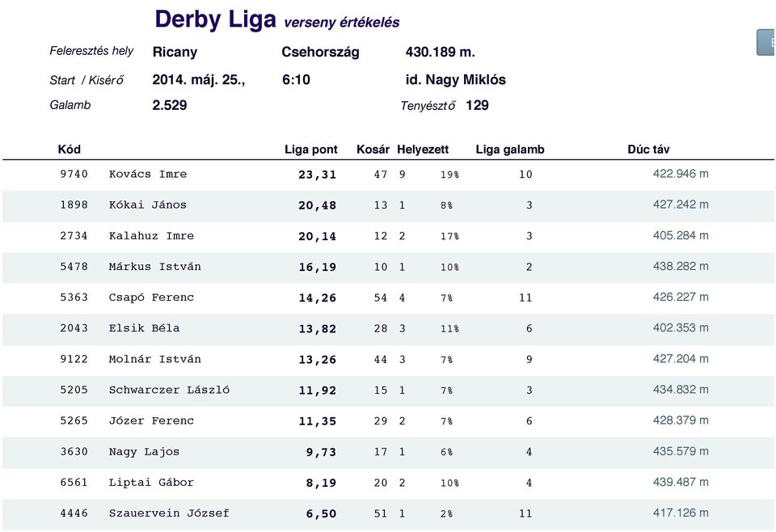Click the Liga pont column header

[310, 150]
